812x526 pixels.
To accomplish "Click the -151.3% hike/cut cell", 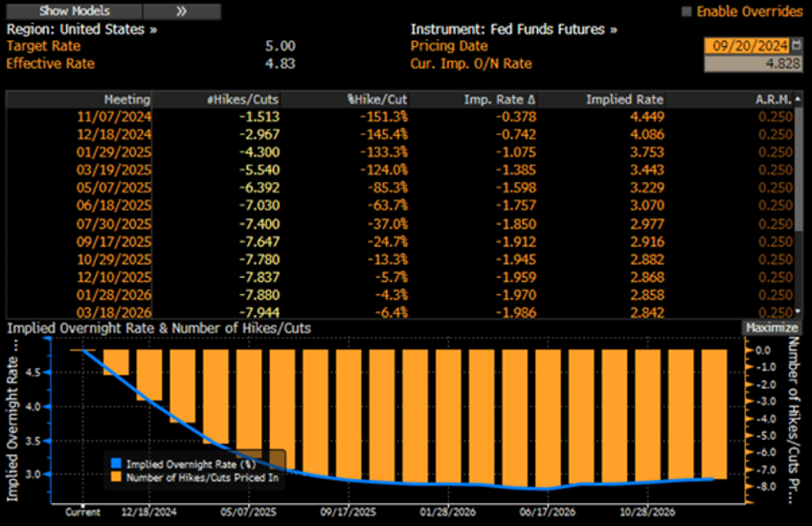I will (384, 117).
